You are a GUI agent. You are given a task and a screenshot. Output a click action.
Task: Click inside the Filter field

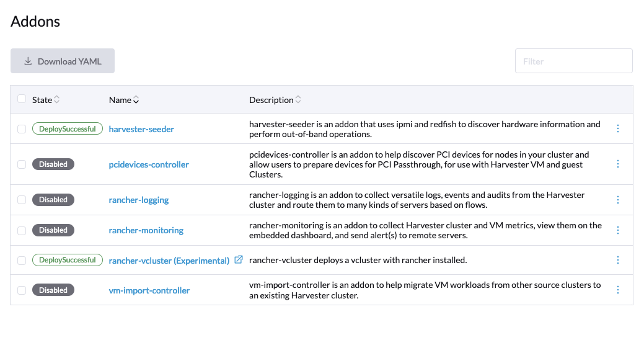[573, 61]
